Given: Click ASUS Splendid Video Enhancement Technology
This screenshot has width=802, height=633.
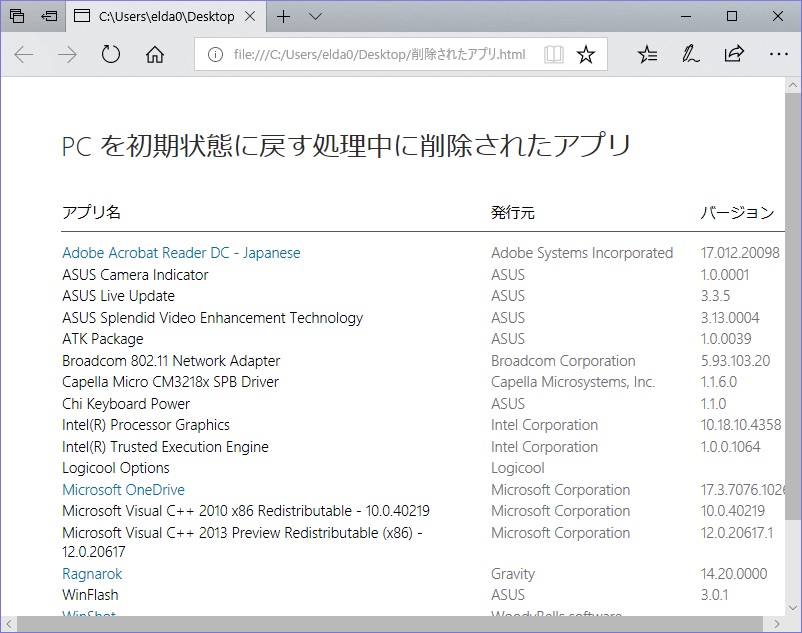Looking at the screenshot, I should [x=212, y=318].
